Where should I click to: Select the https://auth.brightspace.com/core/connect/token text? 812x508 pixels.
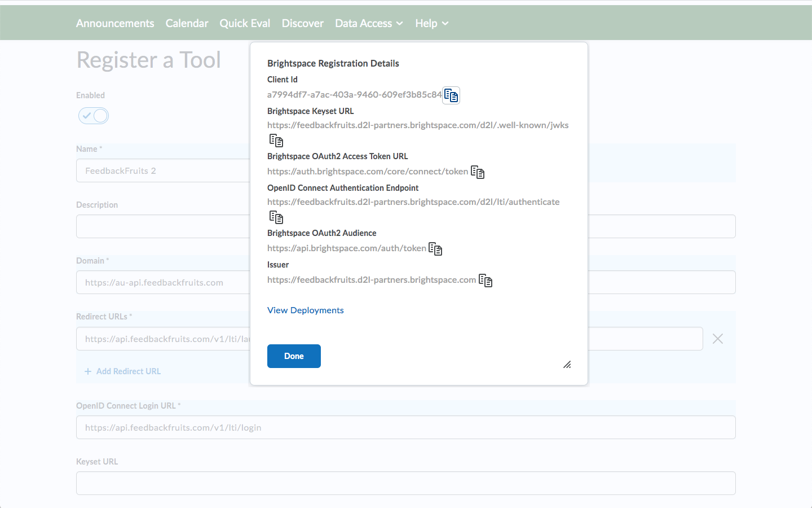(368, 172)
